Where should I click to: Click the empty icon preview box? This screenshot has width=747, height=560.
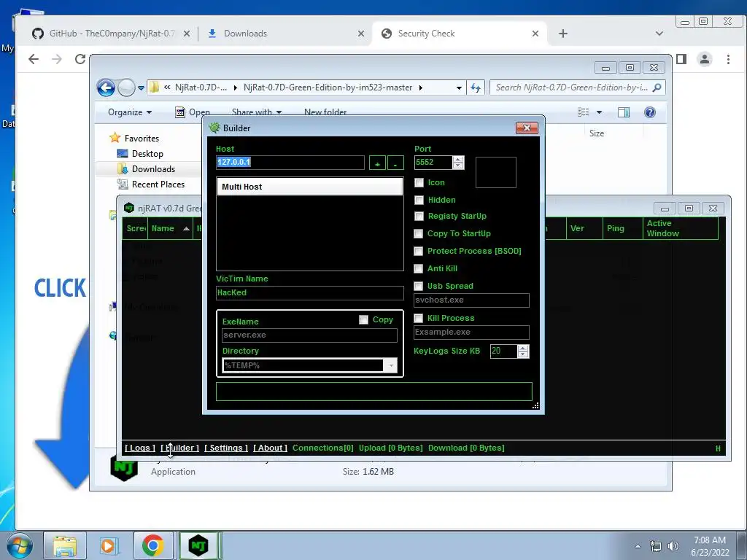point(495,172)
